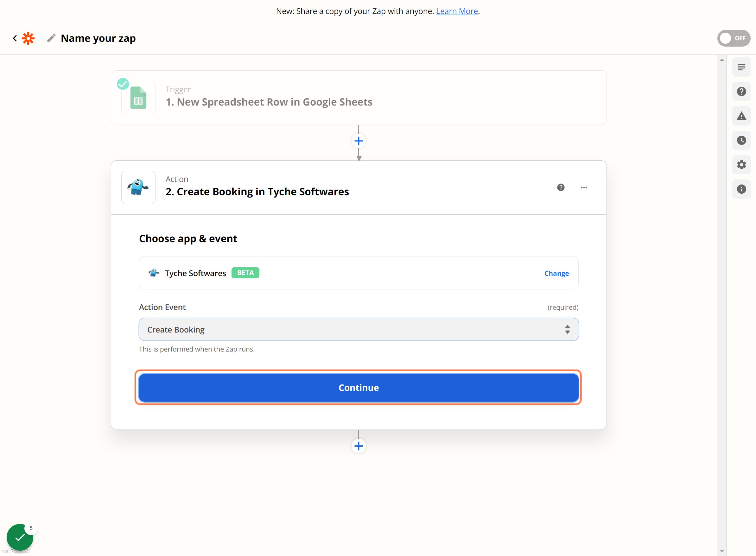Open the info details sidebar icon
The width and height of the screenshot is (756, 556).
click(741, 189)
